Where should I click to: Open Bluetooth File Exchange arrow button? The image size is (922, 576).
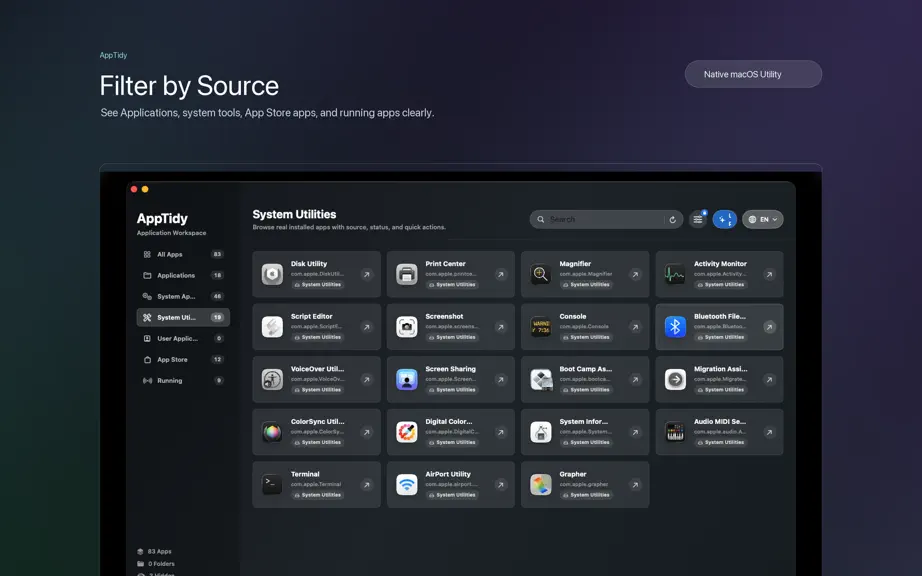(x=769, y=327)
